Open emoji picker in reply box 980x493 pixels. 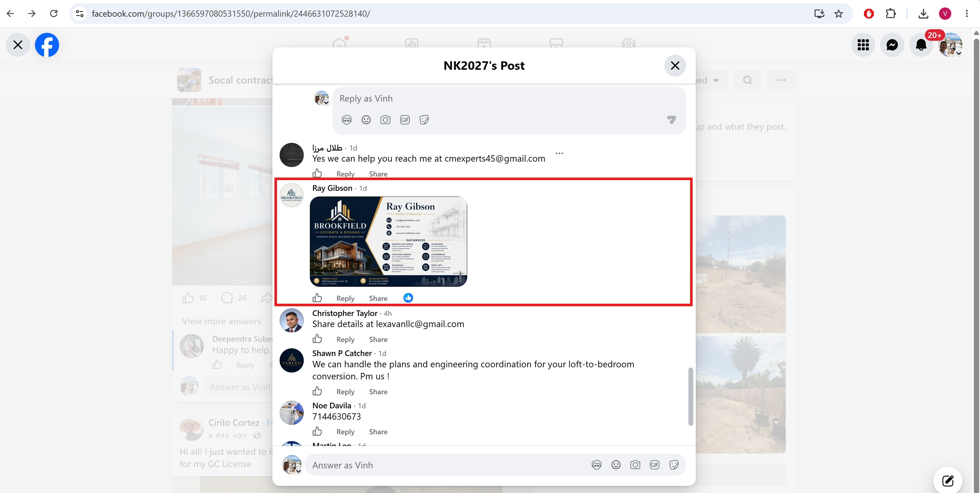click(366, 120)
